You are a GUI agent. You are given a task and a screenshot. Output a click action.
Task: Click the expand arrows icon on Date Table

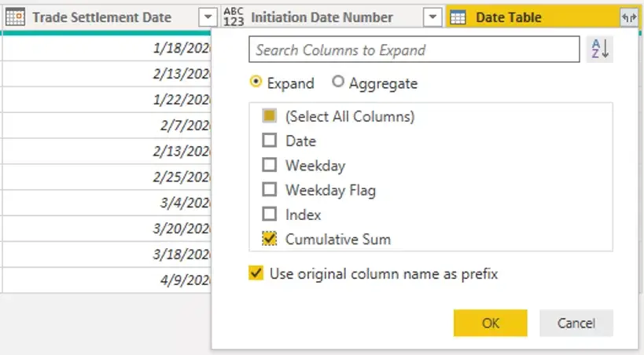tap(628, 17)
